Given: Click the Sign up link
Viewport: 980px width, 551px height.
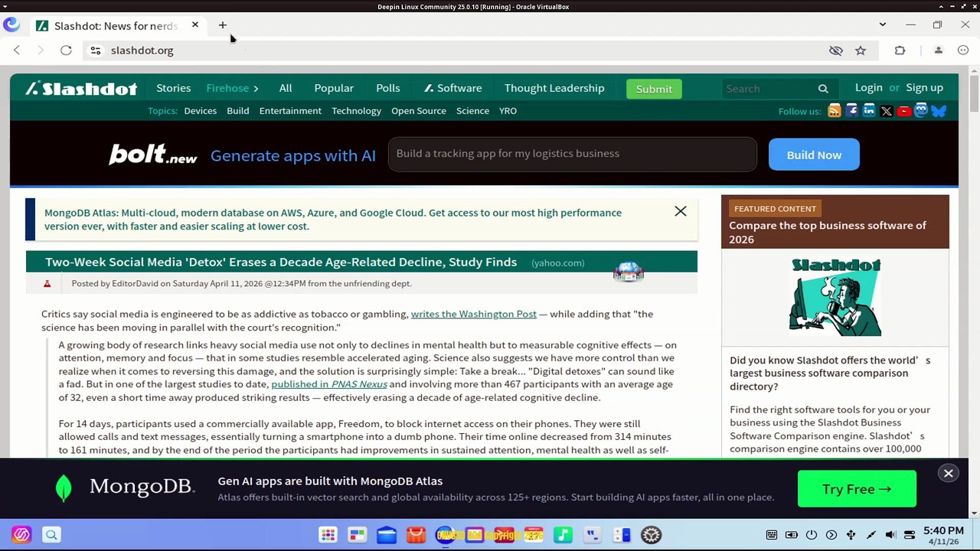Looking at the screenshot, I should 925,87.
